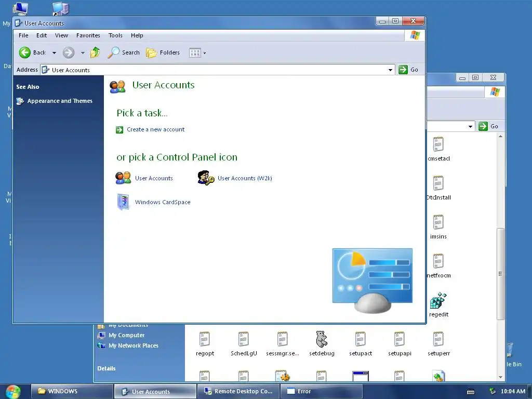Switch to Remote Desktop Connection taskbar button

coord(238,391)
